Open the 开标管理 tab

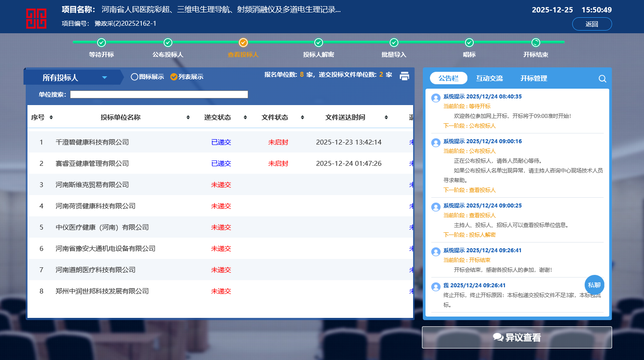click(534, 78)
